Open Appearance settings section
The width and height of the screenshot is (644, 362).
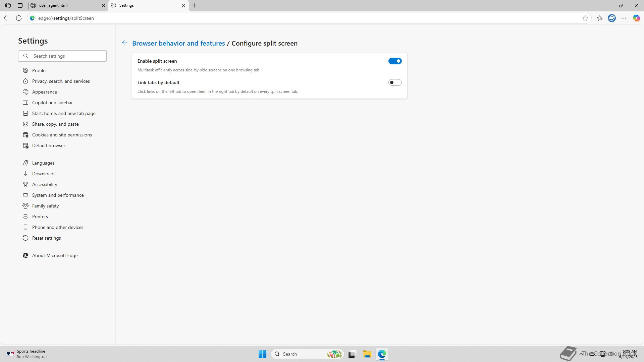pyautogui.click(x=44, y=92)
